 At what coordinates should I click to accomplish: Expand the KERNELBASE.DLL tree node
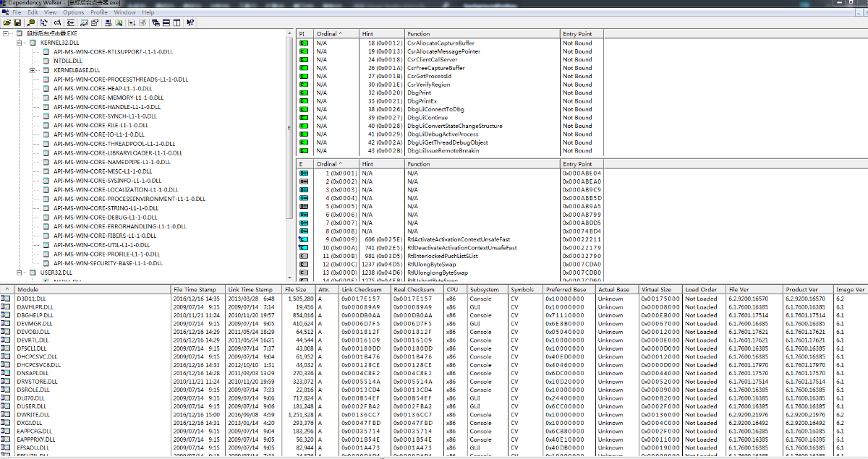(x=33, y=70)
